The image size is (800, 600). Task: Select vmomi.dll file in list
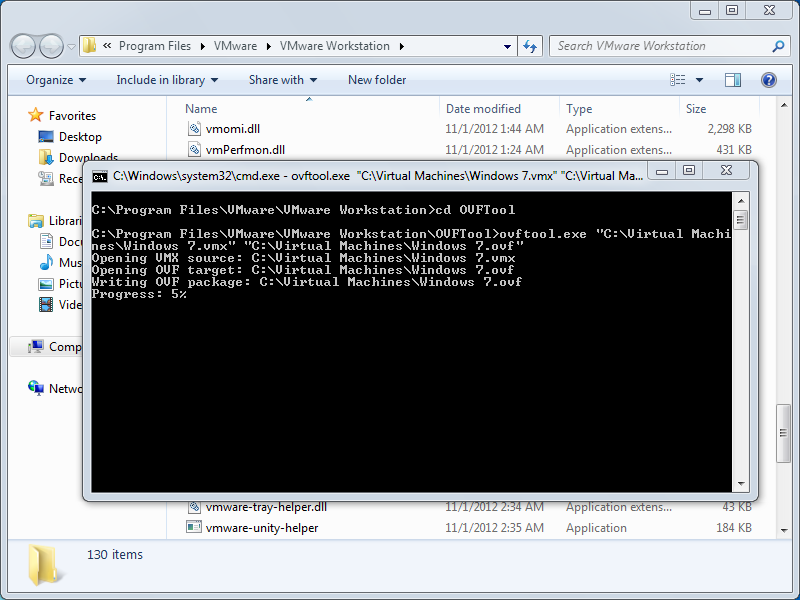[231, 129]
